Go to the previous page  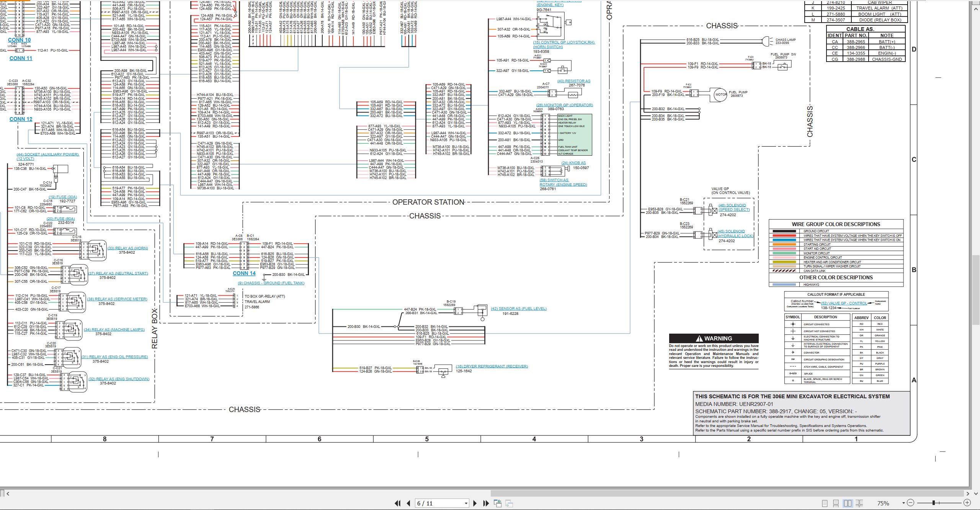(408, 503)
